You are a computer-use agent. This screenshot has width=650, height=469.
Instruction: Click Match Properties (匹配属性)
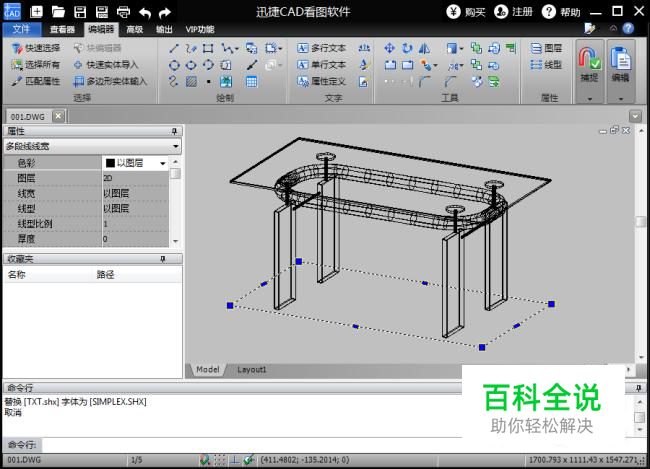[36, 81]
